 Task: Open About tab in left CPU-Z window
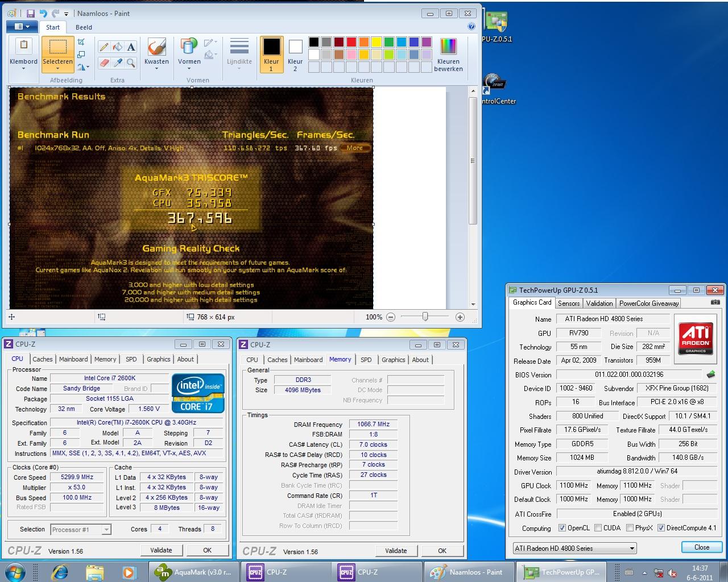coord(185,359)
